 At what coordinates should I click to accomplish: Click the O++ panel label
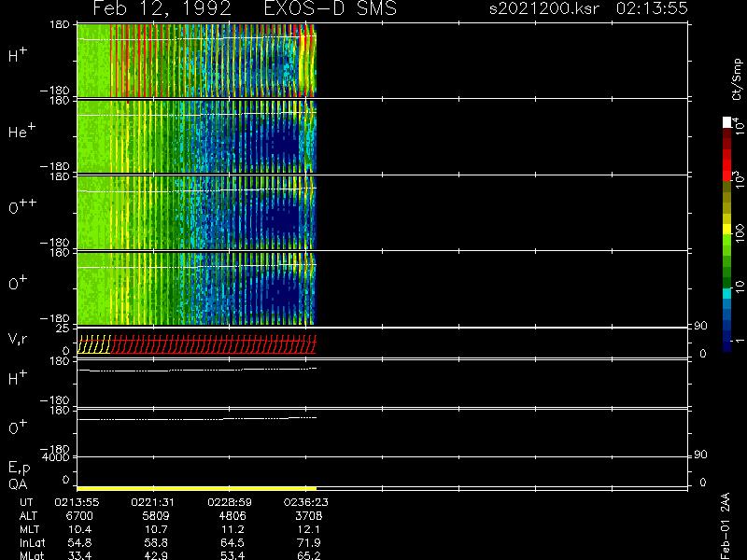pyautogui.click(x=22, y=205)
